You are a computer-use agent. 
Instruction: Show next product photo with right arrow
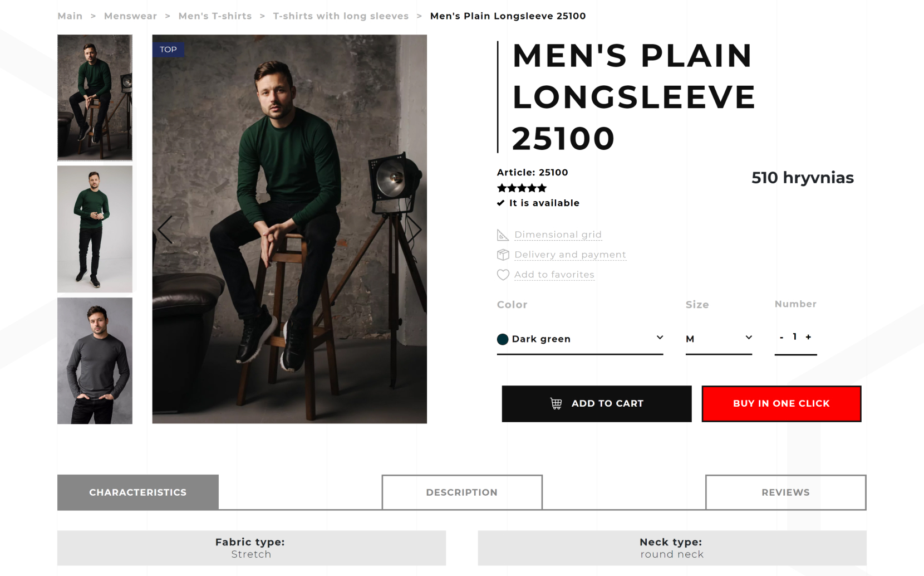pyautogui.click(x=415, y=230)
